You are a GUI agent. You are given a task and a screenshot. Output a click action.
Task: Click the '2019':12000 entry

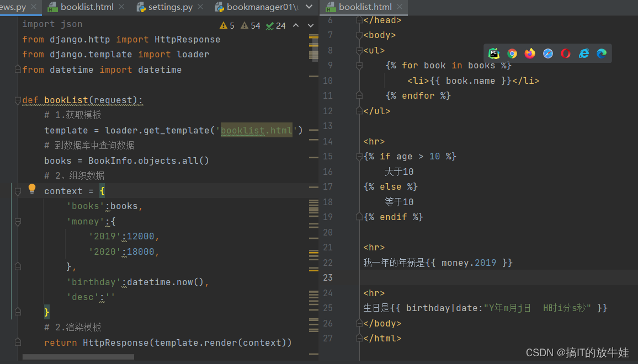(124, 237)
